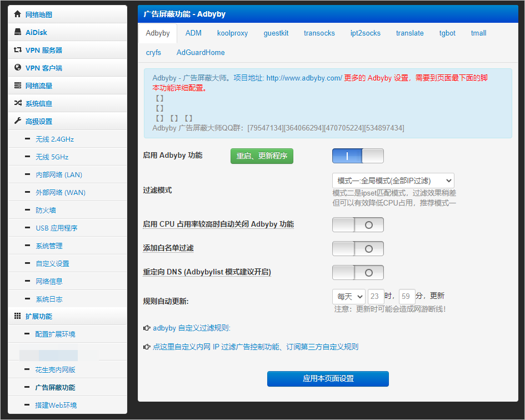Click the globe icon for VPN 客户端
The width and height of the screenshot is (525, 420).
pos(17,68)
